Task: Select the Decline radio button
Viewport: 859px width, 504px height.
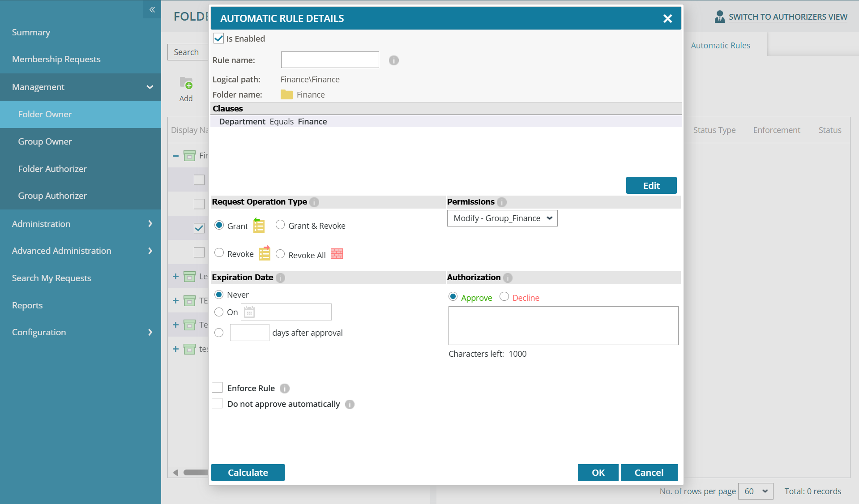Action: (504, 296)
